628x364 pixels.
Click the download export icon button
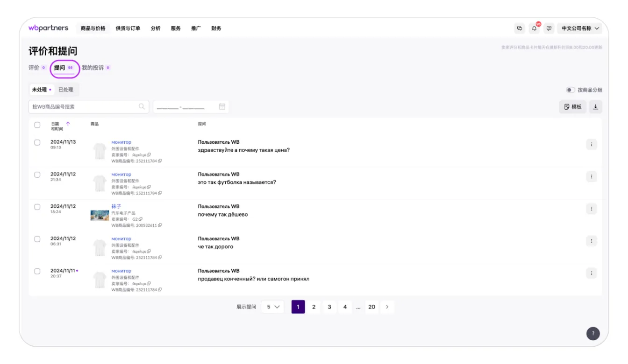(x=595, y=107)
